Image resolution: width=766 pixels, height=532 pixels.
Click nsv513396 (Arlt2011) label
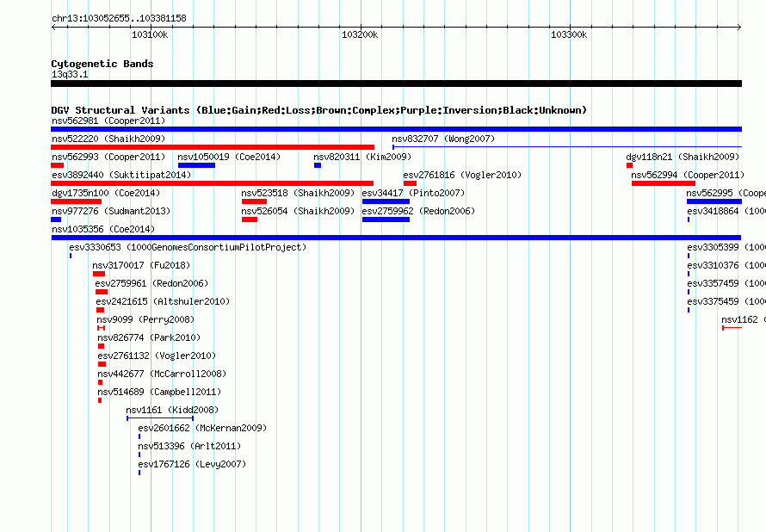[189, 446]
